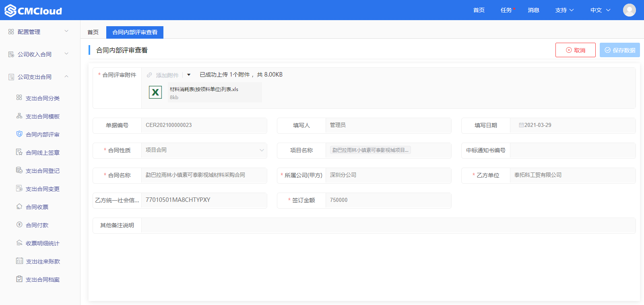Open 支出往来账款 sidebar link
The image size is (644, 305).
coord(43,261)
